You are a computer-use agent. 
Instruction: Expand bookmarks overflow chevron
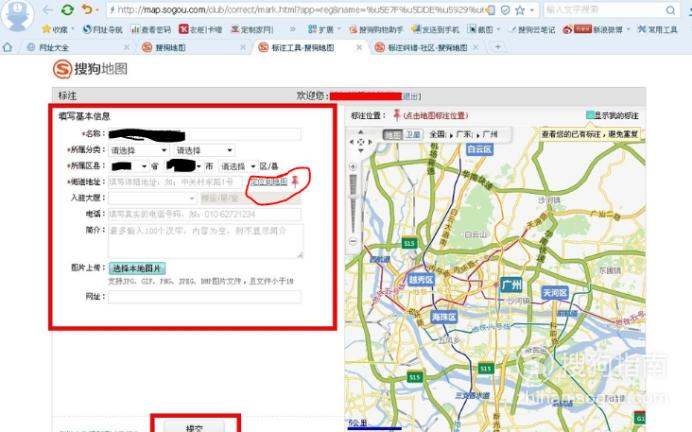tap(292, 30)
